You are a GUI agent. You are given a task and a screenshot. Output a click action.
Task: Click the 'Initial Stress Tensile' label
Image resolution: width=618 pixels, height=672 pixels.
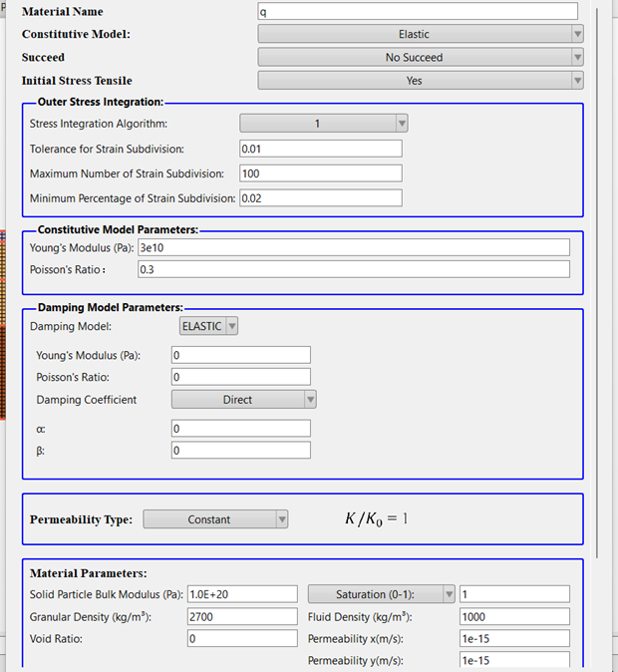coord(77,81)
